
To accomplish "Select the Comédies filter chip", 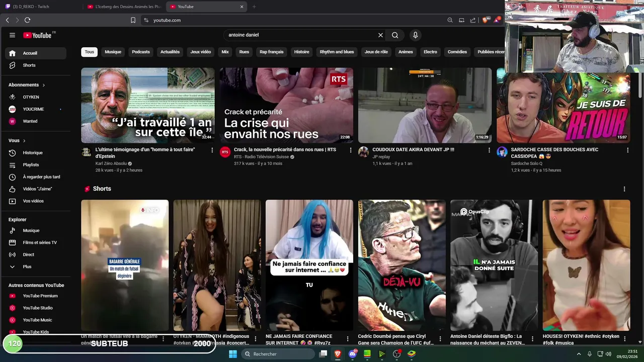I will coord(457,52).
